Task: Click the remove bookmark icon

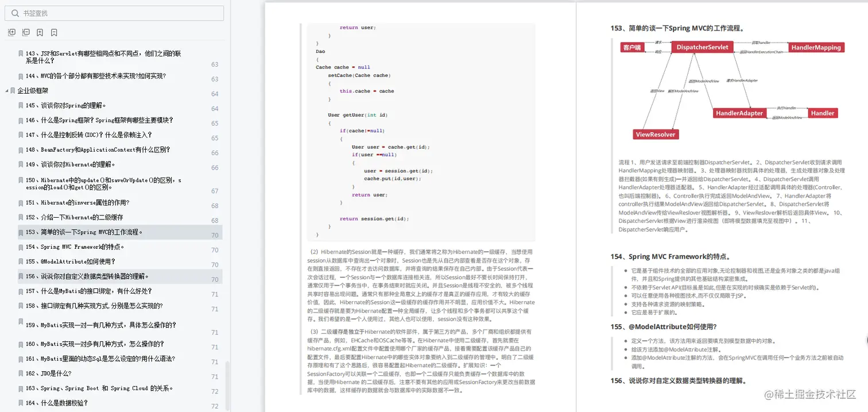Action: (x=53, y=32)
